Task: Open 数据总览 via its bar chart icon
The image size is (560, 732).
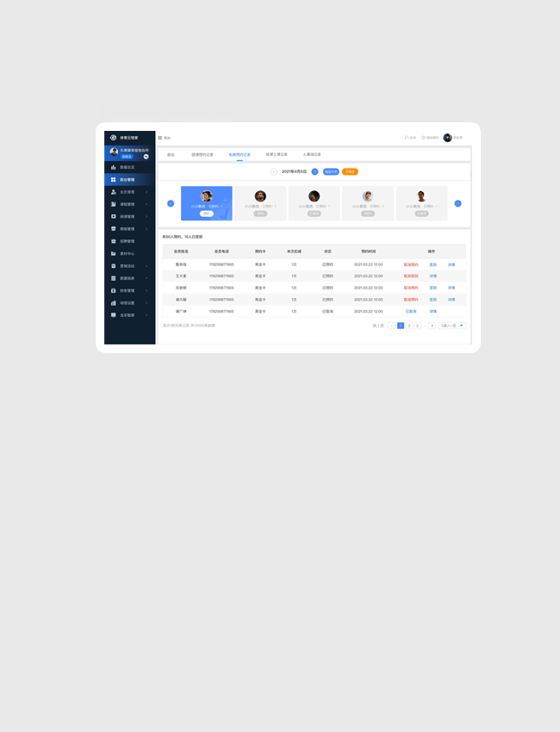Action: (113, 167)
